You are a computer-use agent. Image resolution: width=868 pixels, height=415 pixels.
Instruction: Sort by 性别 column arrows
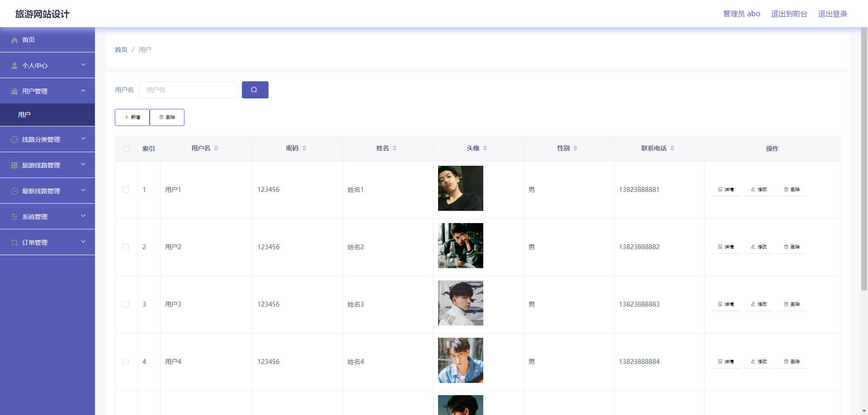[576, 148]
